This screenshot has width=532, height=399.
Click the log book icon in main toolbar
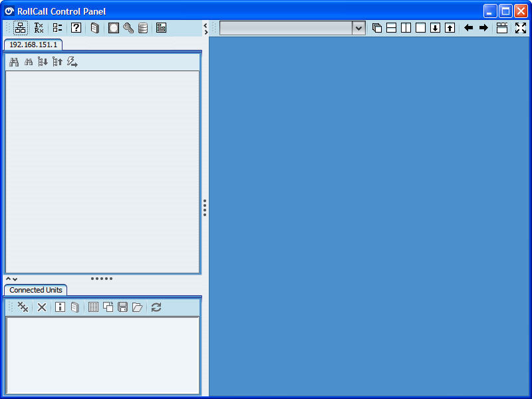click(95, 28)
